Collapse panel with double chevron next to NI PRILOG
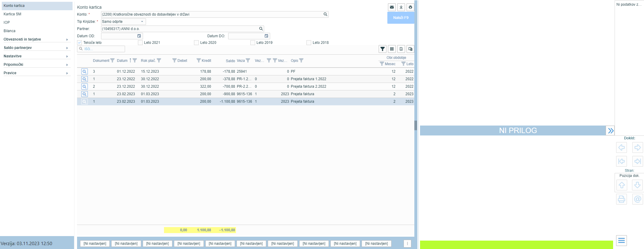 click(x=610, y=131)
